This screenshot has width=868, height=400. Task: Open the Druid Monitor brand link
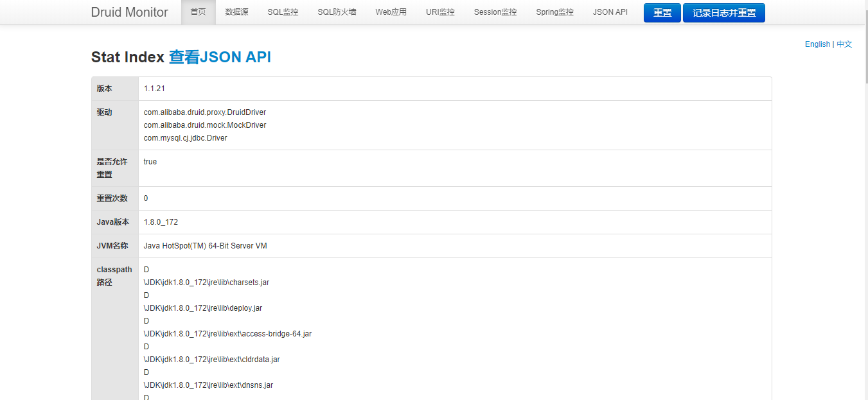130,12
